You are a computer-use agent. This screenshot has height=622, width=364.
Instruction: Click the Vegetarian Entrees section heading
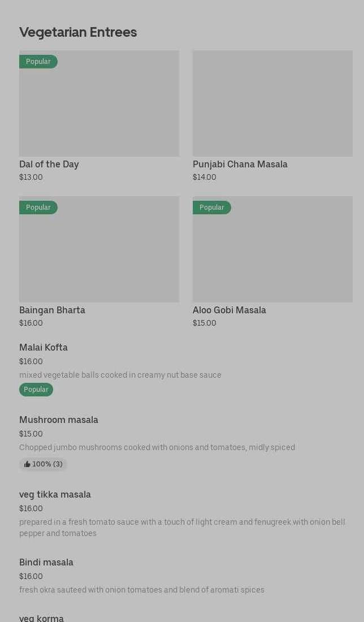78,32
